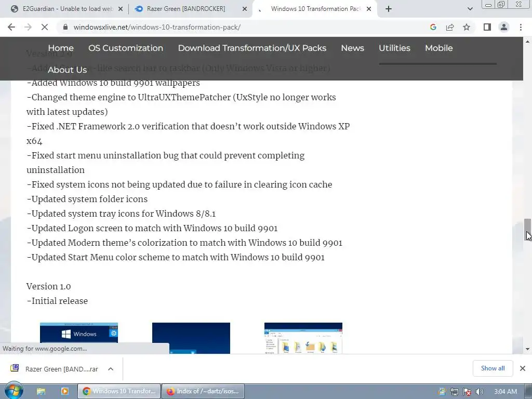The width and height of the screenshot is (532, 399).
Task: Toggle the browser side panel icon
Action: (x=487, y=27)
